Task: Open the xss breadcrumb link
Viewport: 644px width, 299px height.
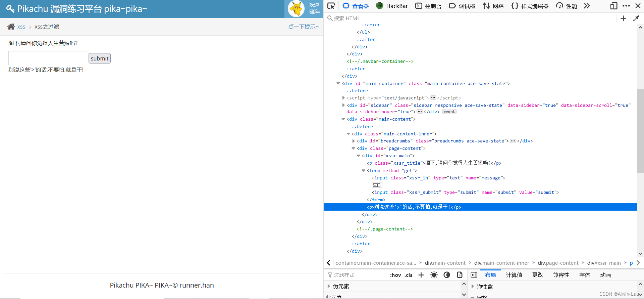Action: click(x=21, y=27)
